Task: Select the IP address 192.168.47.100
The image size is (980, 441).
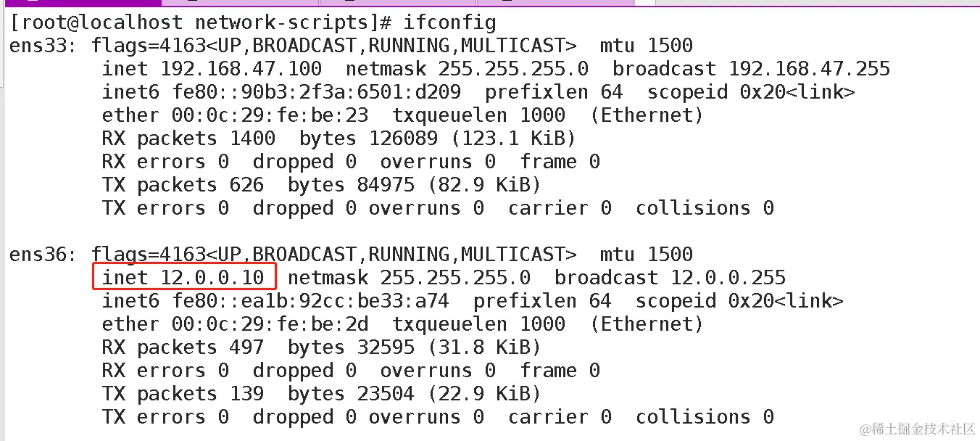Action: point(241,69)
